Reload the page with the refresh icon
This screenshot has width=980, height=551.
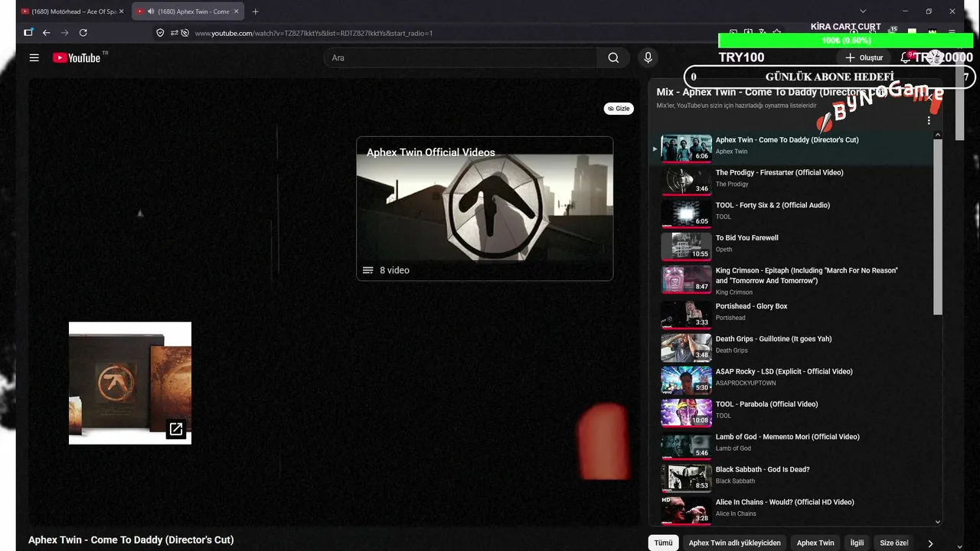click(83, 33)
